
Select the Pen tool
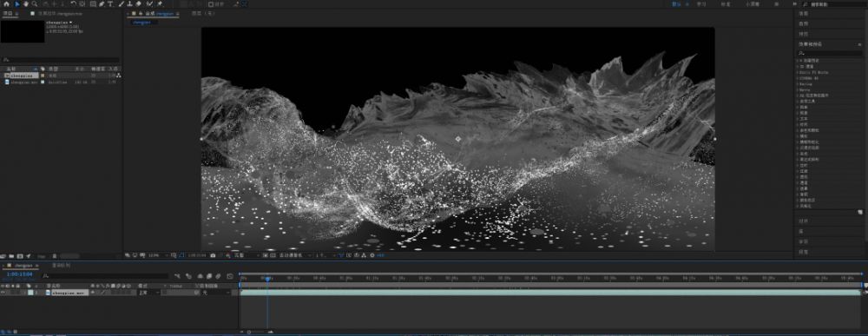pyautogui.click(x=102, y=3)
